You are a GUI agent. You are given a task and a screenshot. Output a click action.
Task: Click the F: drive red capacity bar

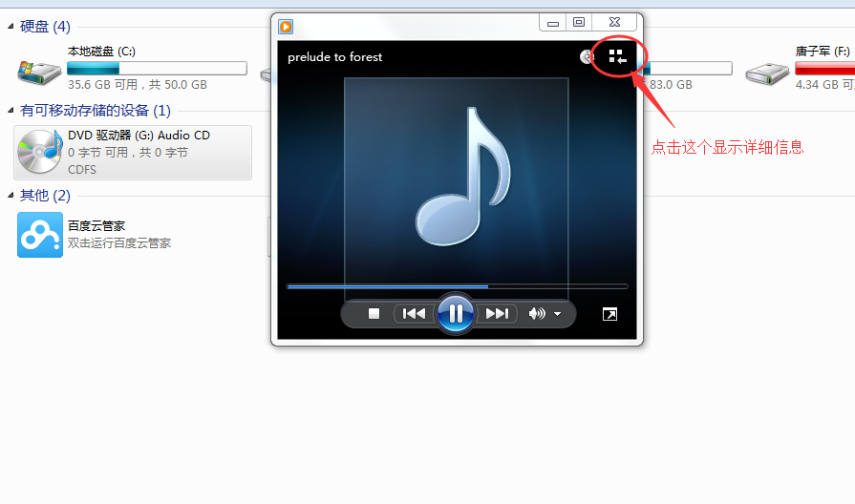pos(824,68)
